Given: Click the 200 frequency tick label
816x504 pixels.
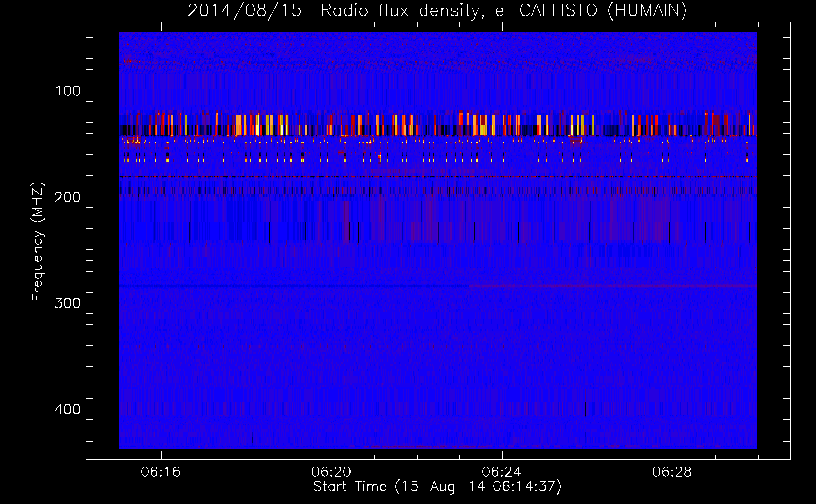Looking at the screenshot, I should click(x=68, y=197).
